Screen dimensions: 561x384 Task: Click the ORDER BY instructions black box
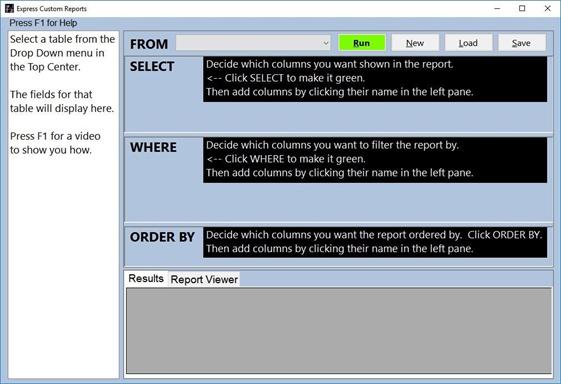(375, 242)
